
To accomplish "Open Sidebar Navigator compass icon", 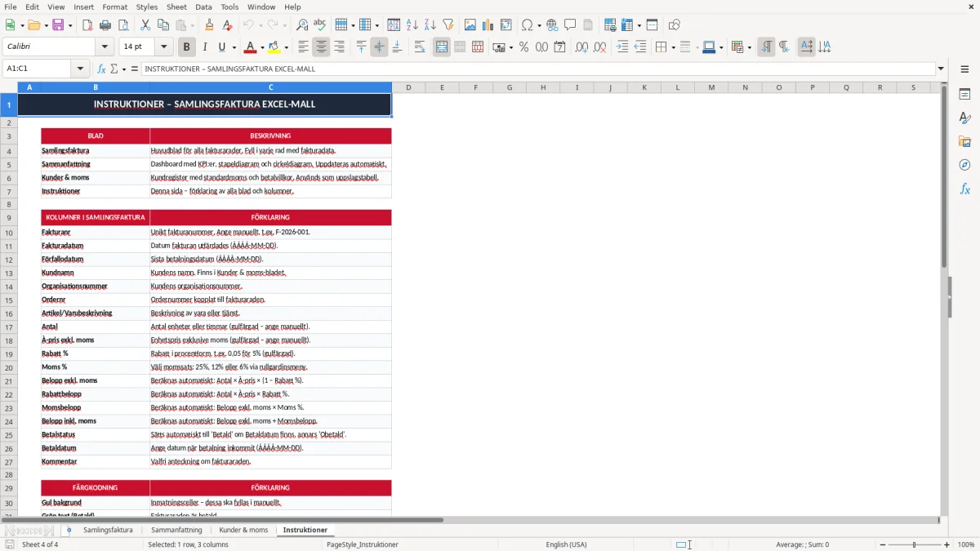I will 964,165.
